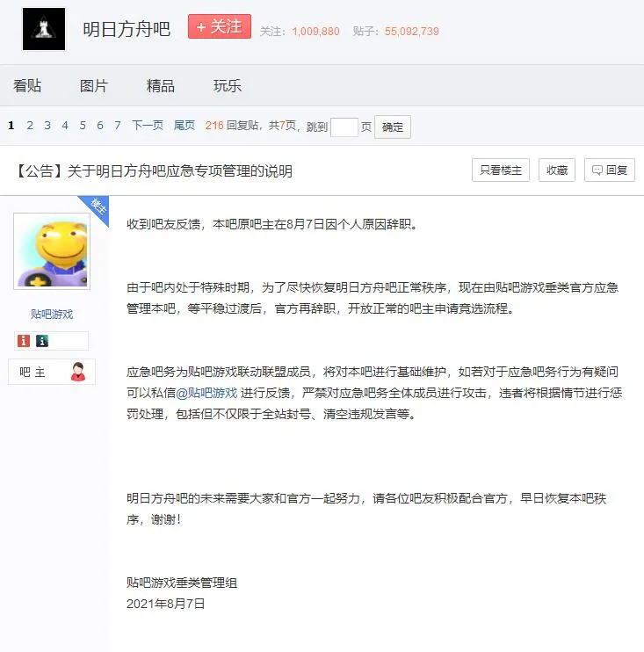Click the date text 2021年8月7日
The height and width of the screenshot is (652, 644).
coord(165,604)
